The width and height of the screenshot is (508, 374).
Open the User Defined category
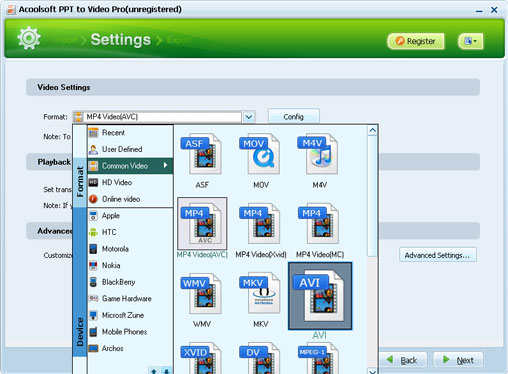pyautogui.click(x=130, y=149)
